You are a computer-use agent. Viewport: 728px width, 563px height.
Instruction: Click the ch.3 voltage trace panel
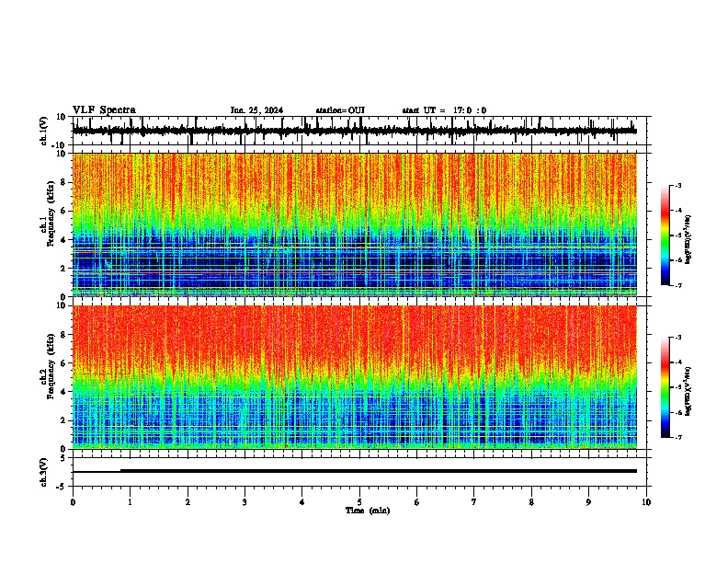click(x=361, y=472)
